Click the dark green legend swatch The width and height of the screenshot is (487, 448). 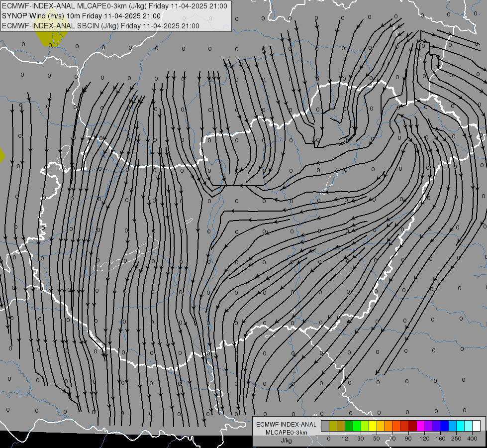(349, 426)
